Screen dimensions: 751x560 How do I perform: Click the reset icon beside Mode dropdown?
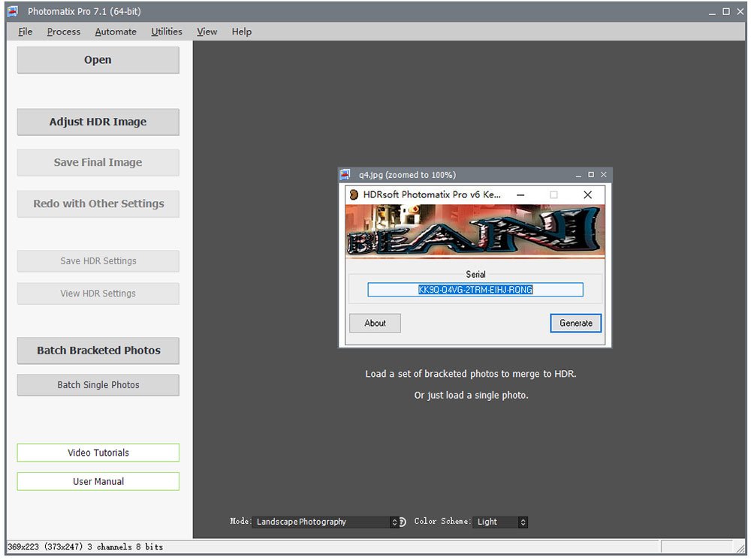(x=403, y=522)
